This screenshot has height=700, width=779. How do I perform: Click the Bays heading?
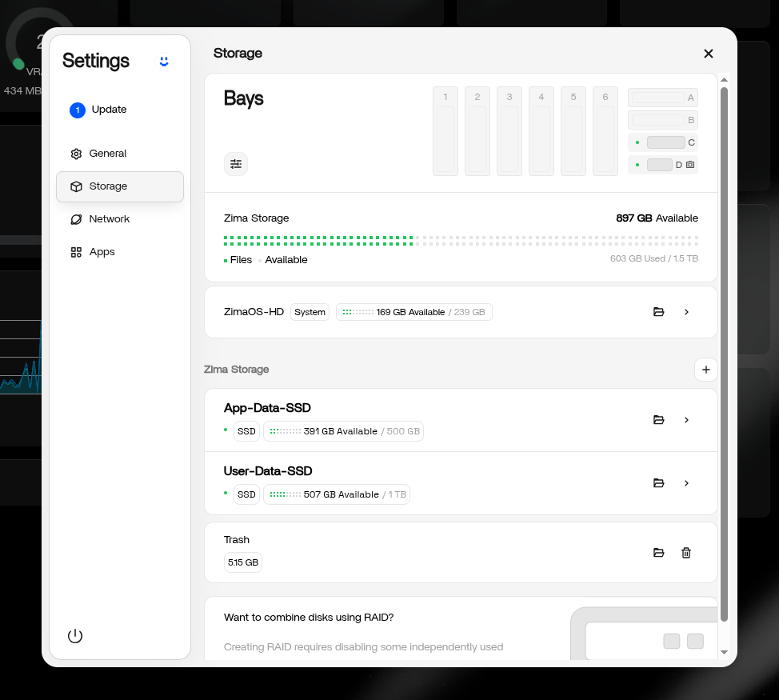click(243, 98)
